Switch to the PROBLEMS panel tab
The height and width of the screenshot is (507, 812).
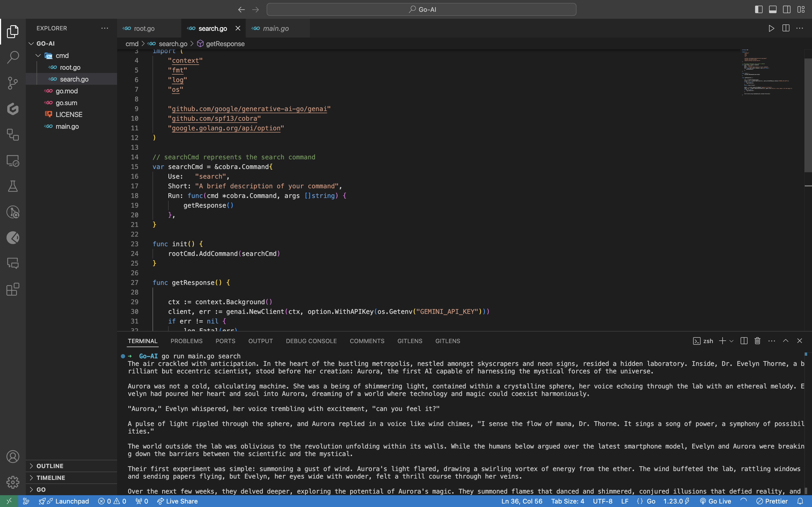[186, 341]
